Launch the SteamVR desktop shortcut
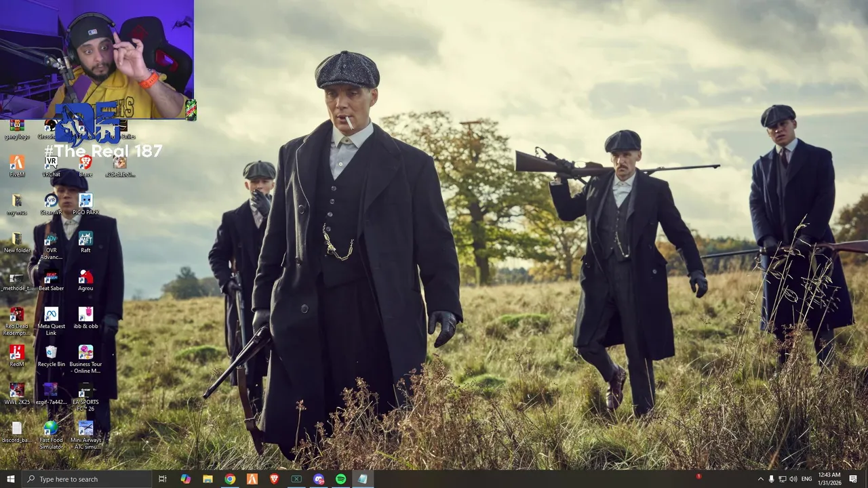Viewport: 868px width, 488px height. click(x=51, y=204)
